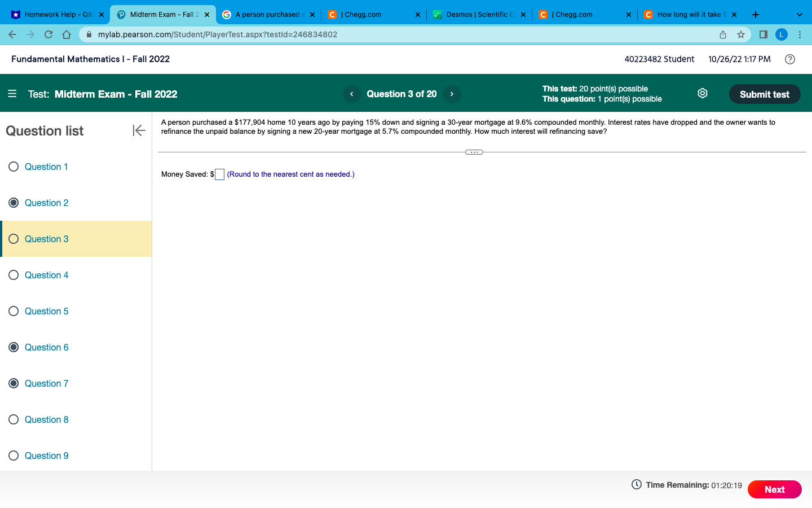
Task: Open the test settings gear icon
Action: point(702,93)
